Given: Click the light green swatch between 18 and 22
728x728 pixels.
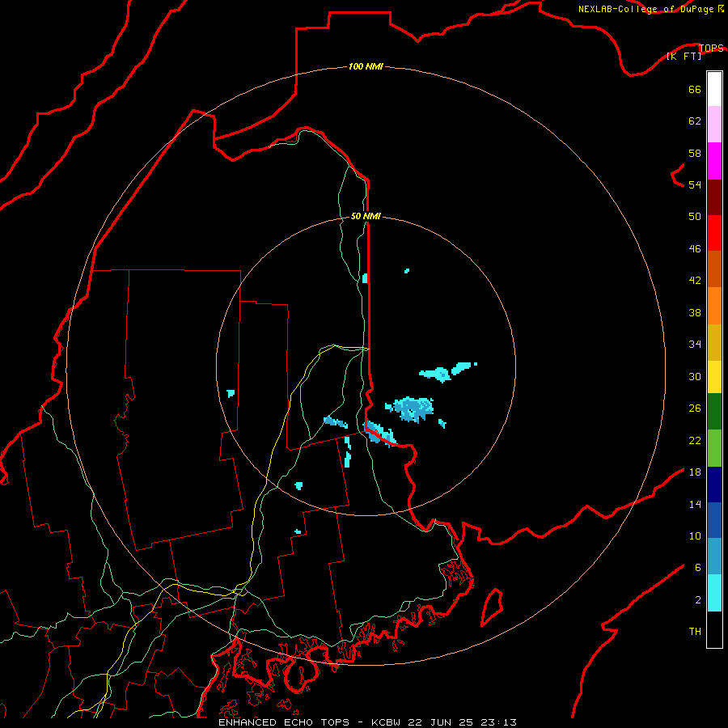Looking at the screenshot, I should point(714,448).
